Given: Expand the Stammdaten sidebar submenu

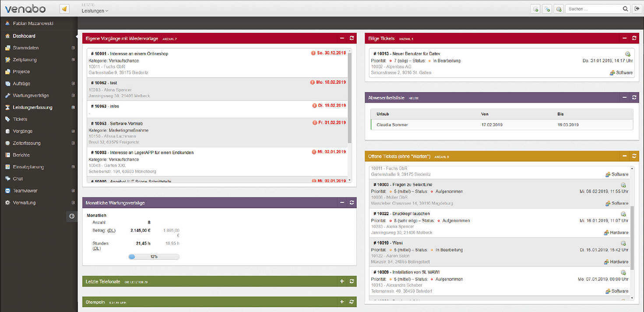Looking at the screenshot, I should click(73, 48).
